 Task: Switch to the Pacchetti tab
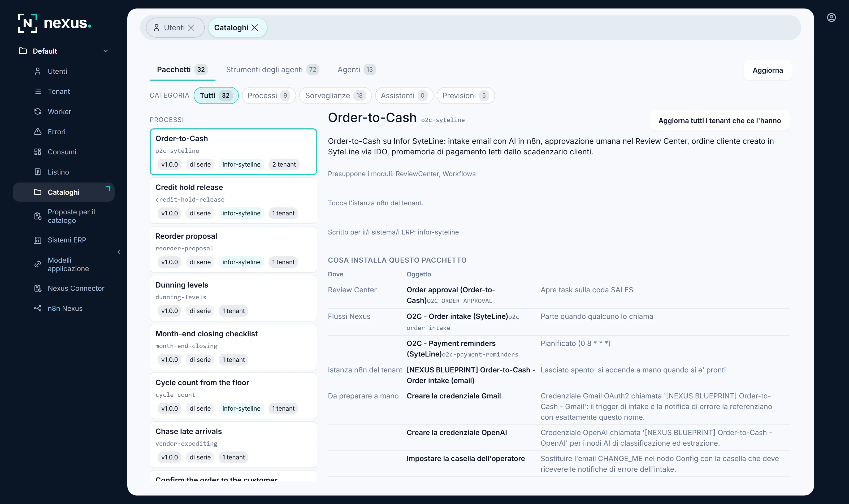[x=182, y=69]
